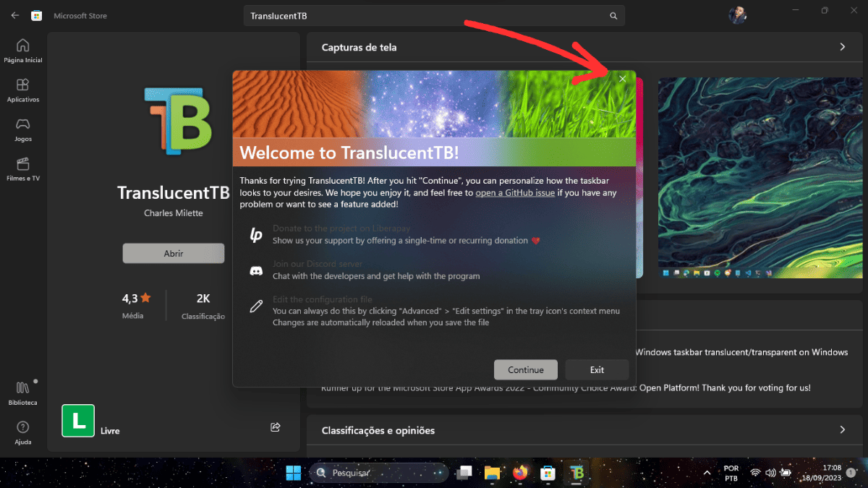Open Edit the configuration file link

point(323,299)
